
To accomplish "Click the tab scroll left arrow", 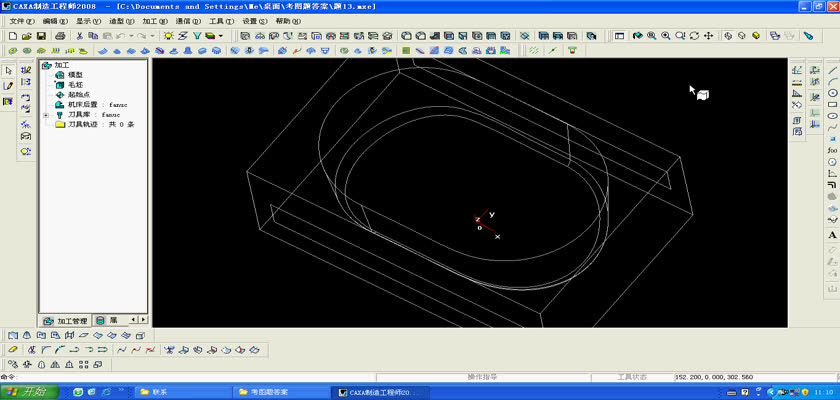I will 134,320.
